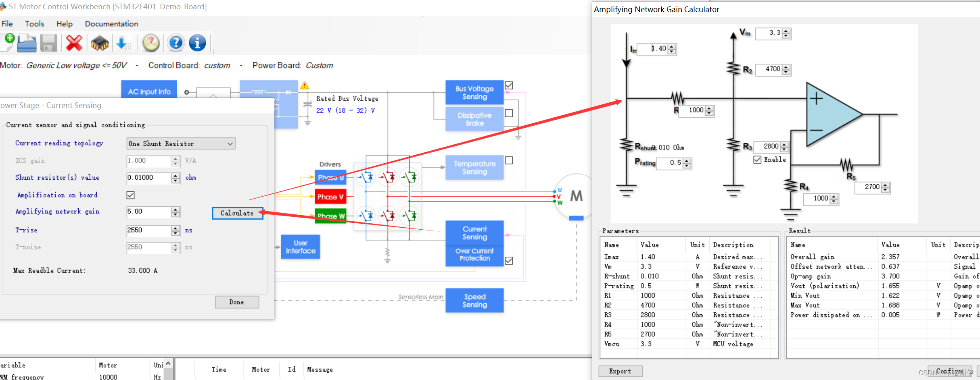Open the File menu
The height and width of the screenshot is (380, 980).
click(7, 24)
